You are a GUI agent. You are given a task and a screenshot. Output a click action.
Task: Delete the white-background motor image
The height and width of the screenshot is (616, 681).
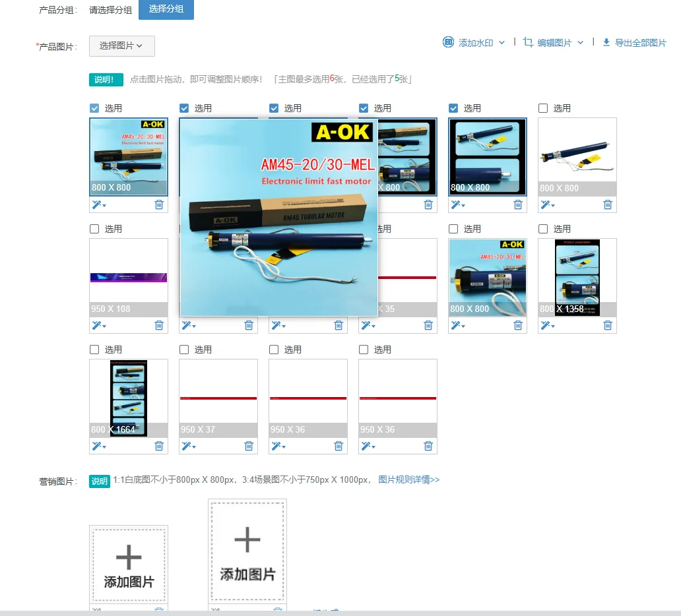click(x=608, y=204)
